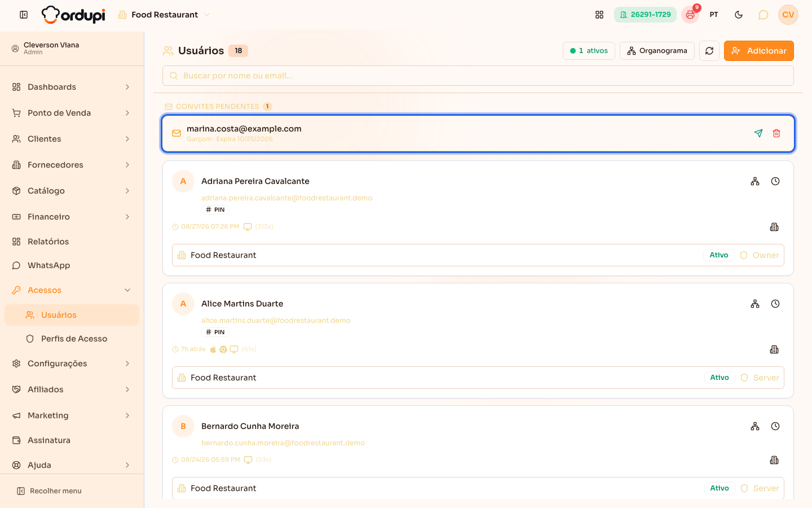
Task: Expand the Ponto de Venda menu
Action: (x=72, y=113)
